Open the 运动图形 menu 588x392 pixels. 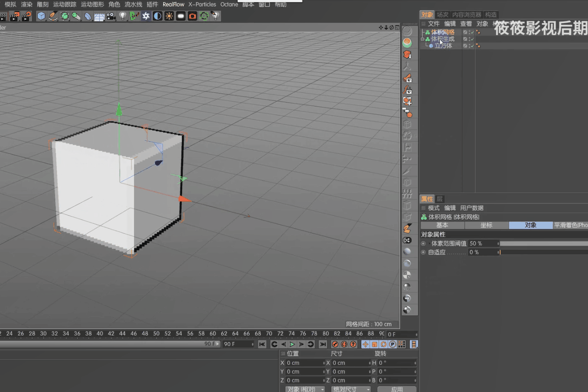tap(92, 4)
